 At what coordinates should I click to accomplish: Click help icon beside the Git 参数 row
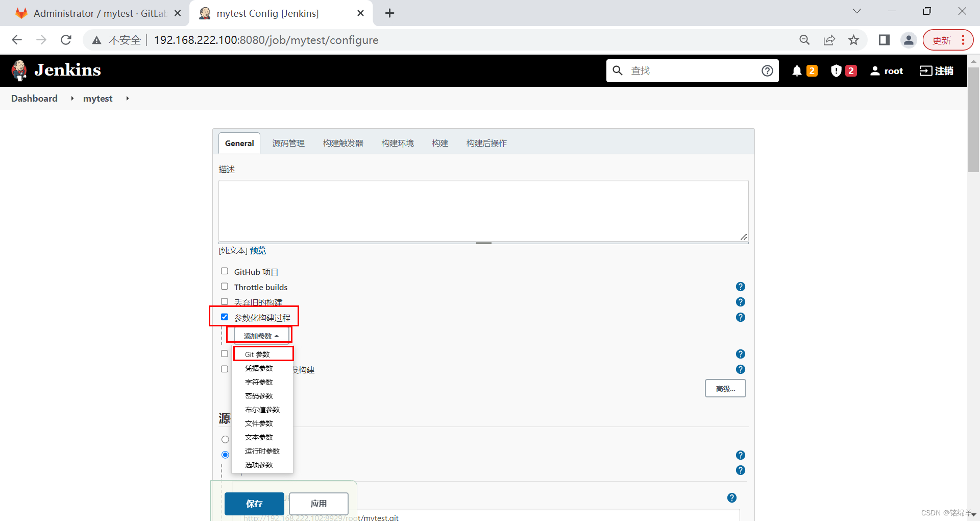(741, 354)
